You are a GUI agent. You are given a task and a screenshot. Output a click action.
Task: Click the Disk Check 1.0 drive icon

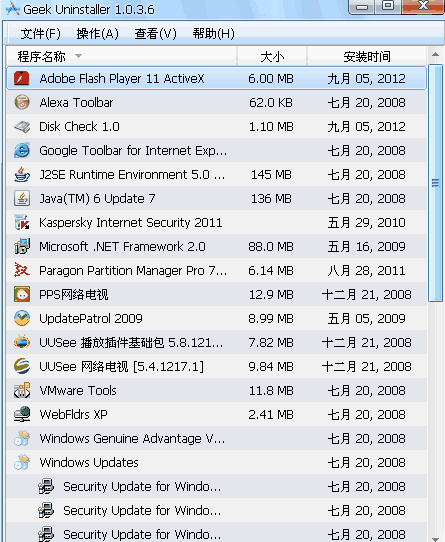click(x=22, y=127)
